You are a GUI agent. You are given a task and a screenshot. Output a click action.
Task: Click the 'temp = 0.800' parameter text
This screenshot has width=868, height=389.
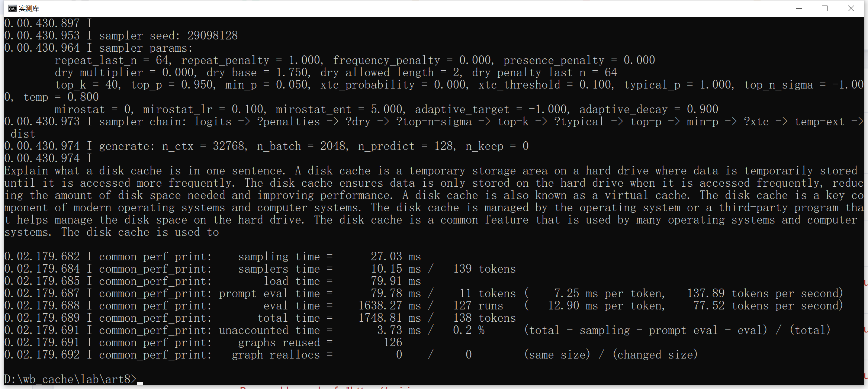click(x=61, y=97)
